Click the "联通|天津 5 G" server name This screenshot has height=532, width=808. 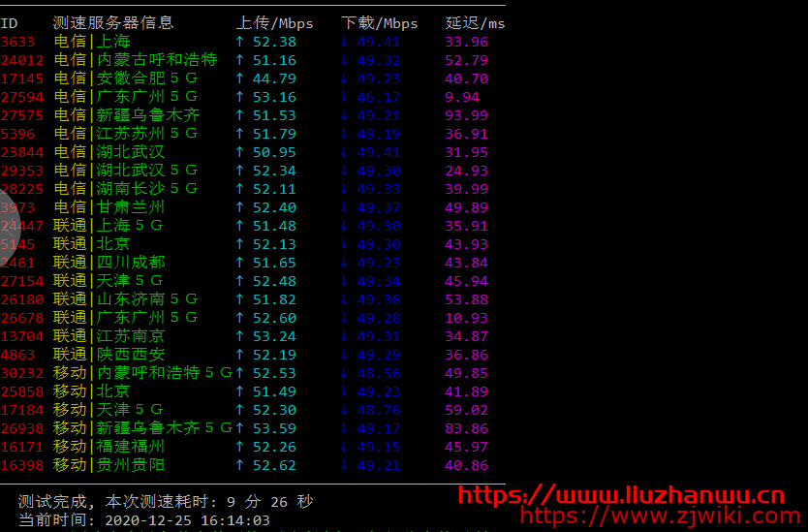point(109,280)
